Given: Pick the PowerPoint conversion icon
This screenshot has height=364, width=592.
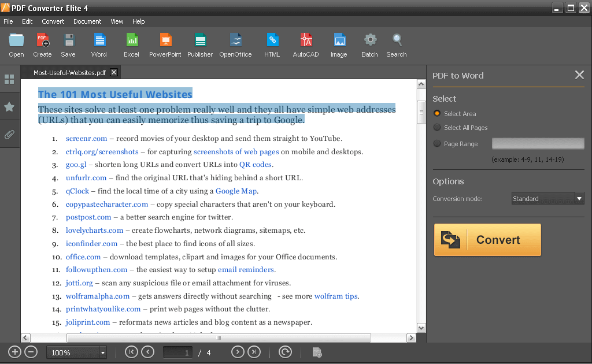Looking at the screenshot, I should pos(165,45).
